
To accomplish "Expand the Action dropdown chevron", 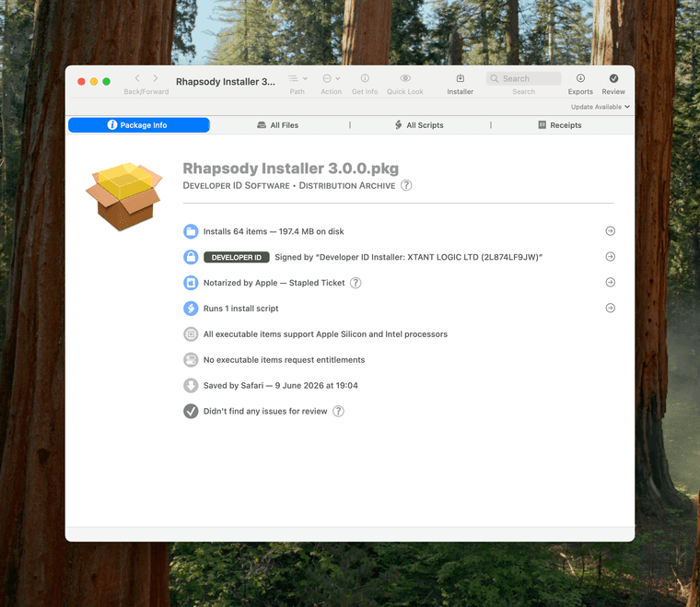I will click(x=338, y=78).
